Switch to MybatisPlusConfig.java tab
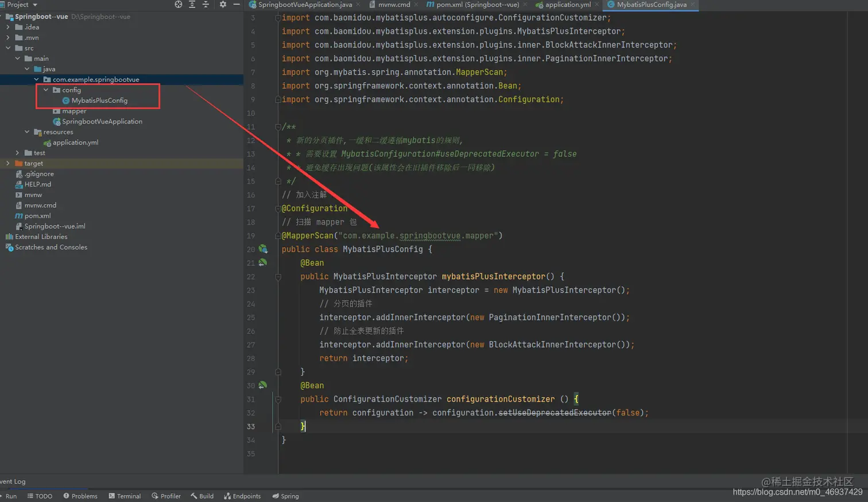Viewport: 868px width, 502px height. [652, 5]
